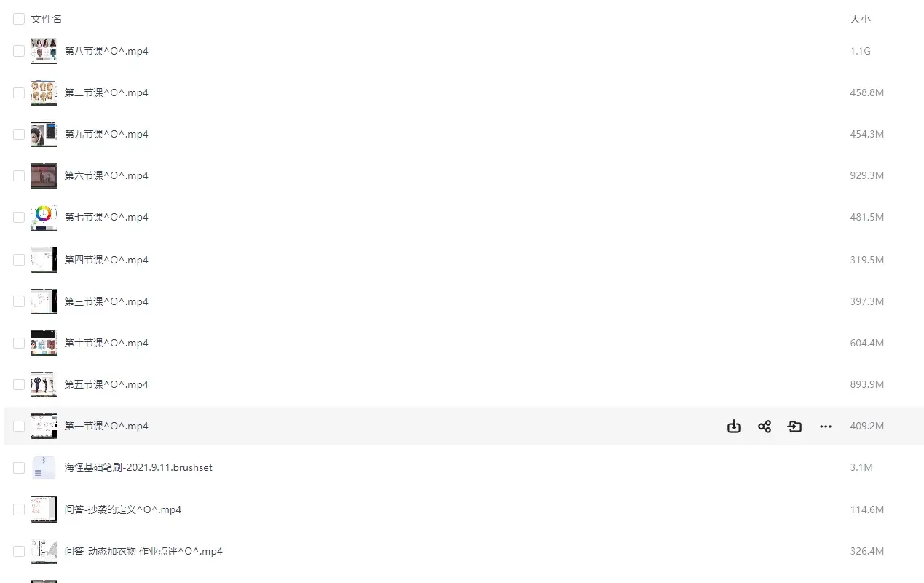This screenshot has height=583, width=924.
Task: Download the 第一节课 video file
Action: point(733,427)
